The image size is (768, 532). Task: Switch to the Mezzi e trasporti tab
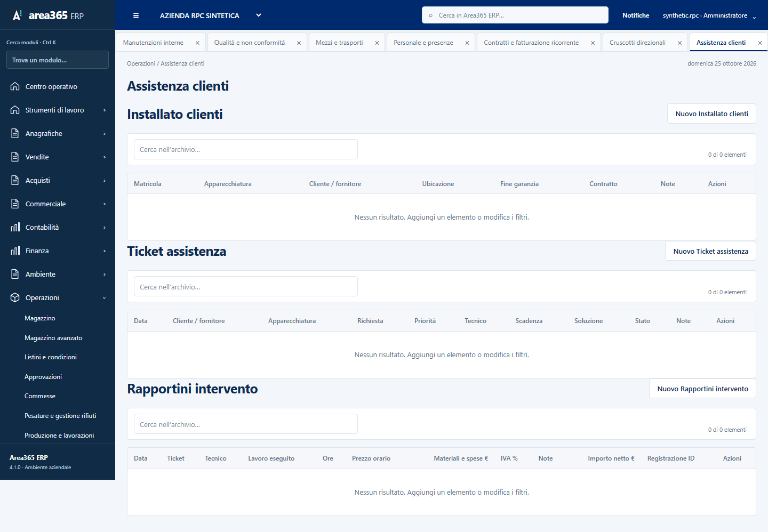tap(339, 43)
